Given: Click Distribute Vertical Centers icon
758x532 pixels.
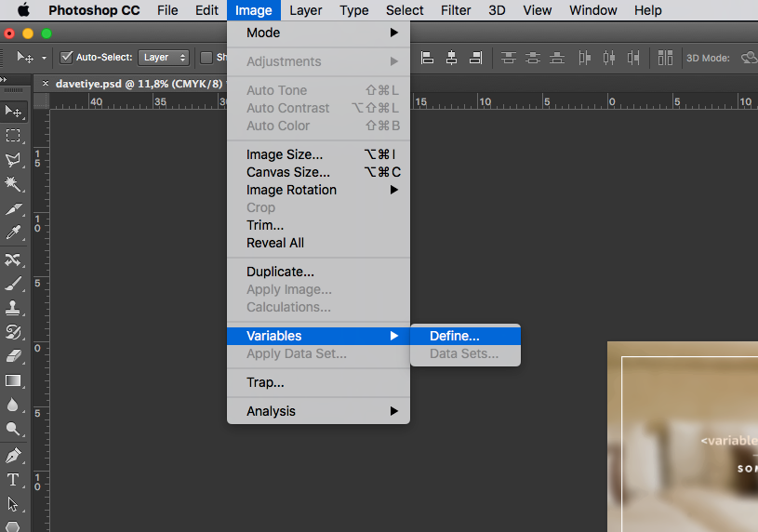Looking at the screenshot, I should (533, 58).
